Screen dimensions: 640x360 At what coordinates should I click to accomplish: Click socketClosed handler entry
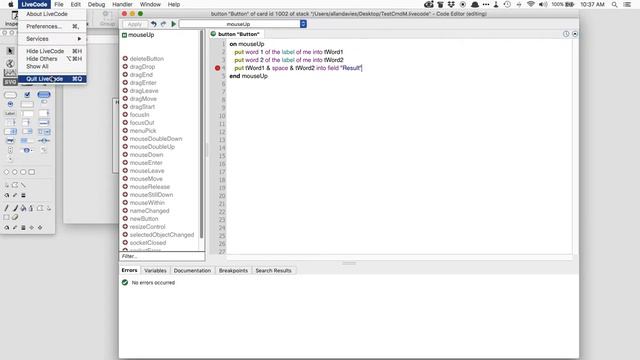(148, 243)
